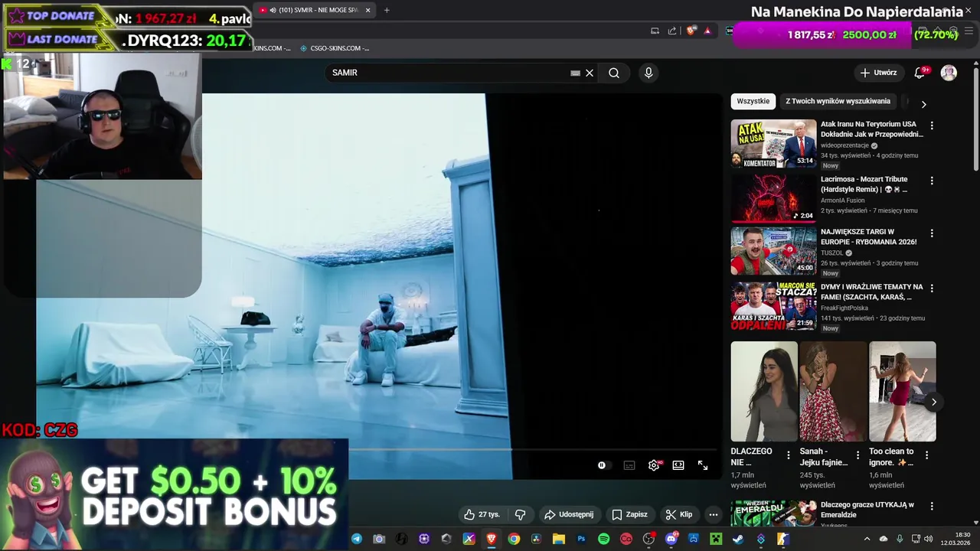Open the CSGO-SKINS.COM bookmark
Screen dimensions: 980x551
[335, 48]
